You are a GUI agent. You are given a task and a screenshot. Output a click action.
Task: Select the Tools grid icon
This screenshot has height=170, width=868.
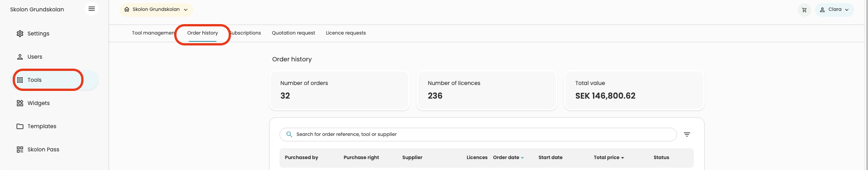point(20,80)
